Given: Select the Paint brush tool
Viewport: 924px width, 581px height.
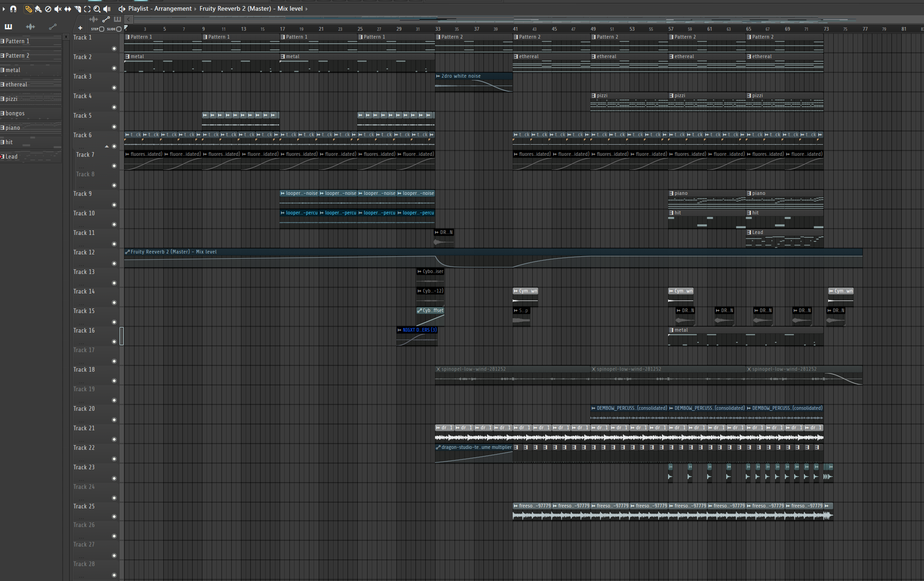Looking at the screenshot, I should pyautogui.click(x=38, y=9).
